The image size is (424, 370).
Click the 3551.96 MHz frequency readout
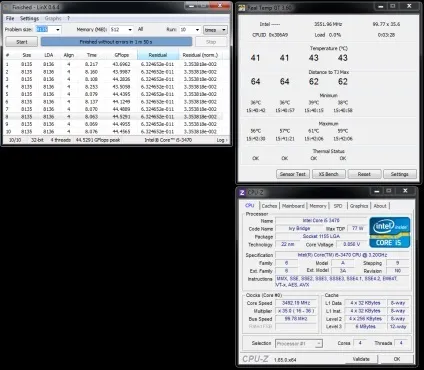[328, 24]
